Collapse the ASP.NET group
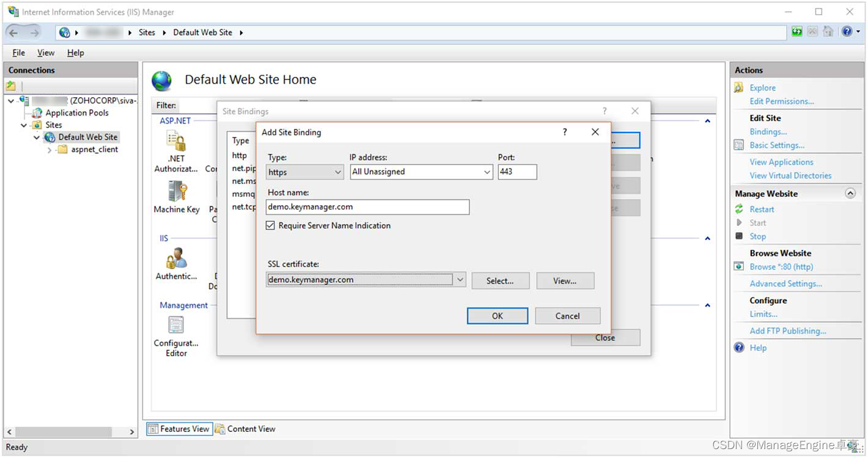The width and height of the screenshot is (868, 457). pos(708,121)
